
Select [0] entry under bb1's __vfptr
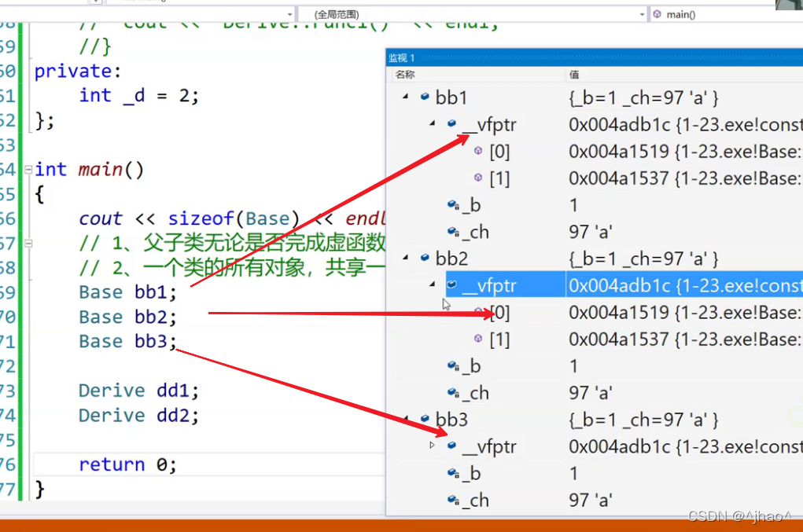594,151
